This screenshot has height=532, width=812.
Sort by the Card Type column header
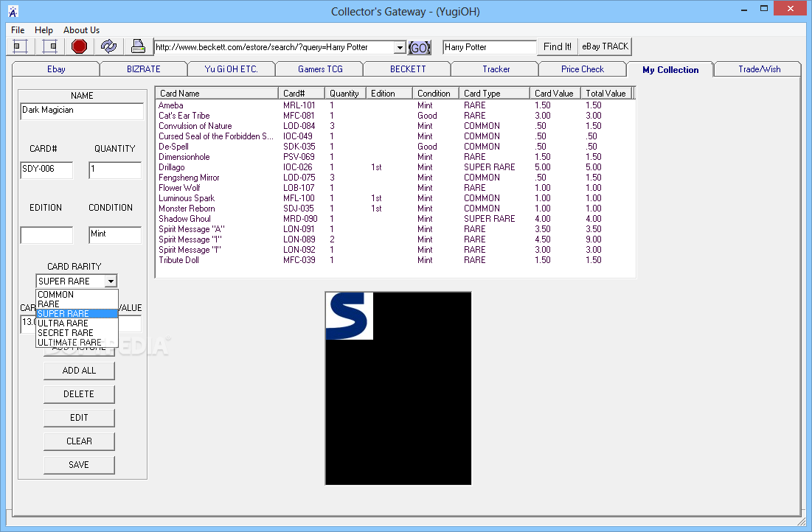point(495,93)
